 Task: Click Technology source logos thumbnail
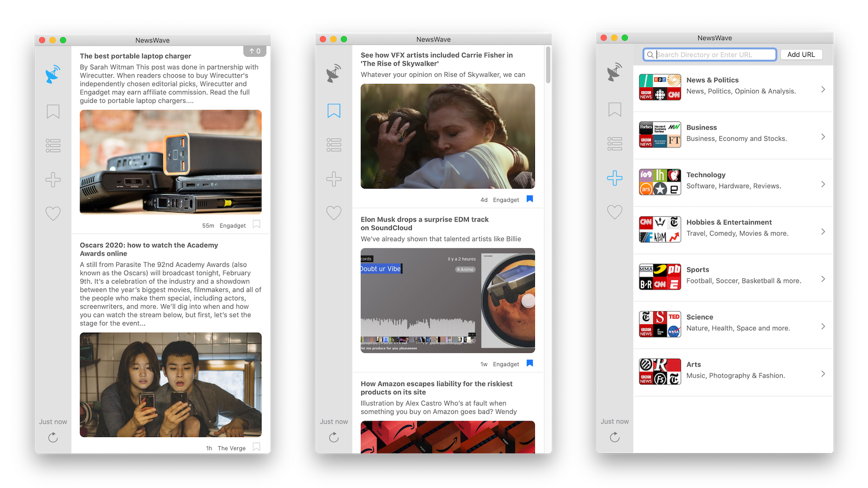660,182
